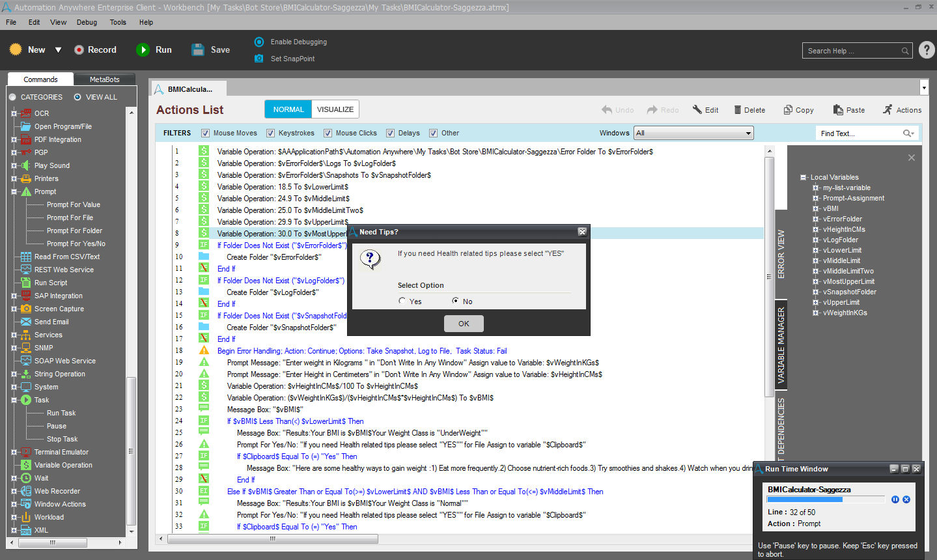
Task: Open the New button dropdown arrow
Action: coord(58,50)
